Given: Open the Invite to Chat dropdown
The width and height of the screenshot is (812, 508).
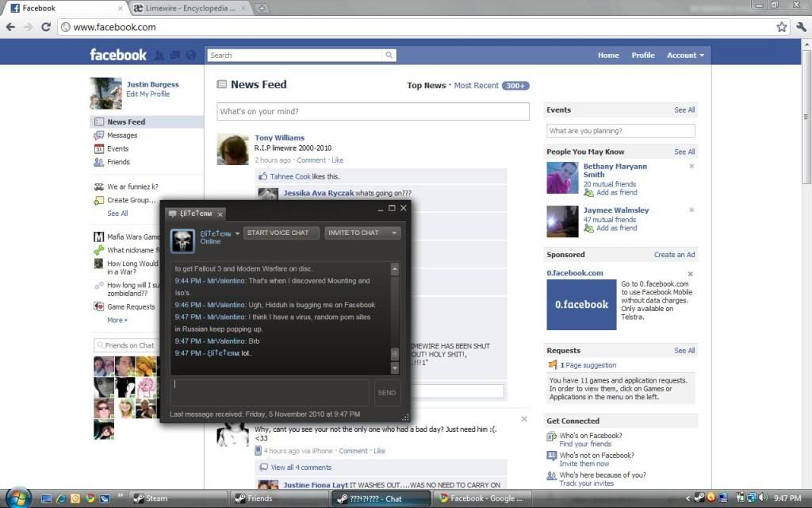Looking at the screenshot, I should pyautogui.click(x=362, y=233).
